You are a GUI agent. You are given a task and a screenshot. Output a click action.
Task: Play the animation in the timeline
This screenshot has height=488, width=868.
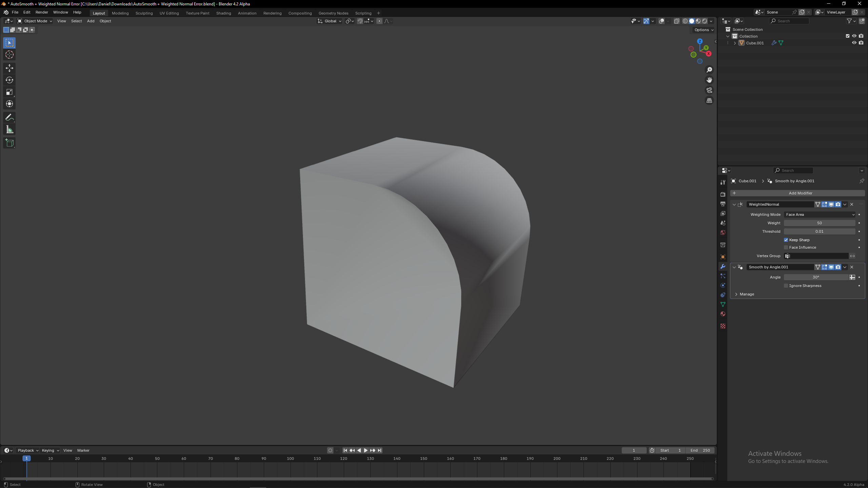click(366, 450)
